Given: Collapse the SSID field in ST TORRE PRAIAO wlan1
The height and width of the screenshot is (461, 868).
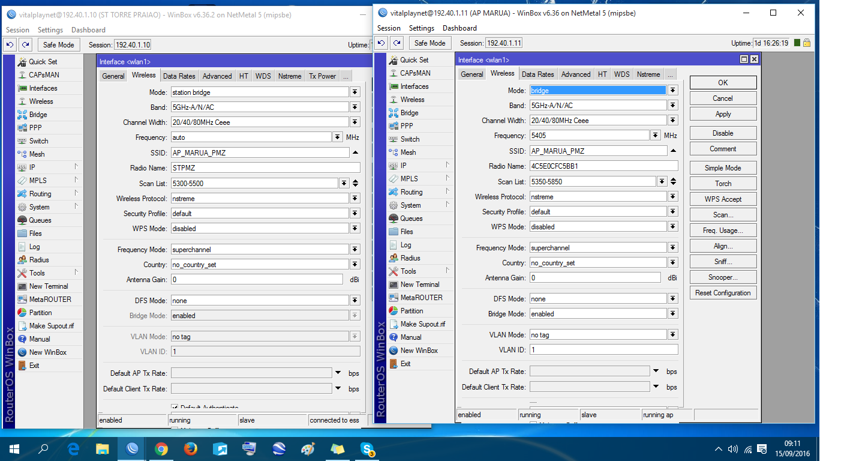Looking at the screenshot, I should click(x=355, y=152).
